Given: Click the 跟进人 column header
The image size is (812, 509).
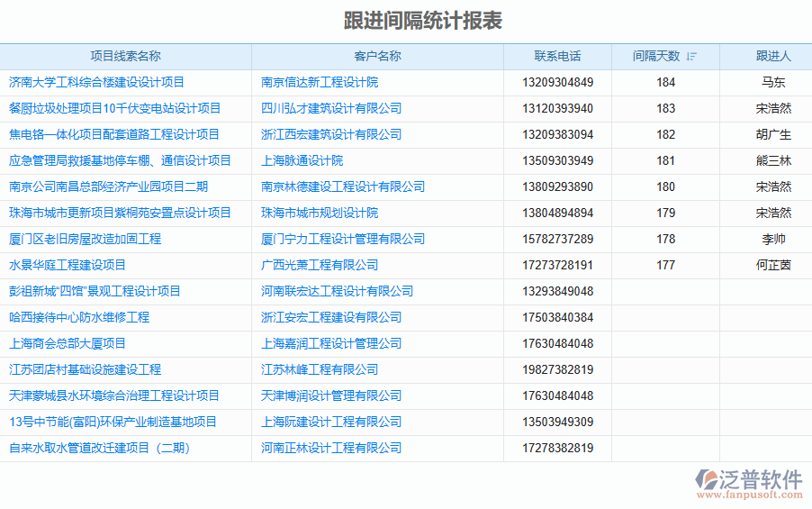Looking at the screenshot, I should coord(773,56).
